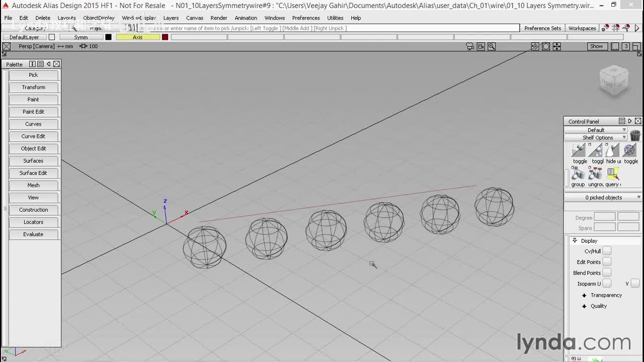Select the DefaultLayer layer tab

[x=24, y=37]
